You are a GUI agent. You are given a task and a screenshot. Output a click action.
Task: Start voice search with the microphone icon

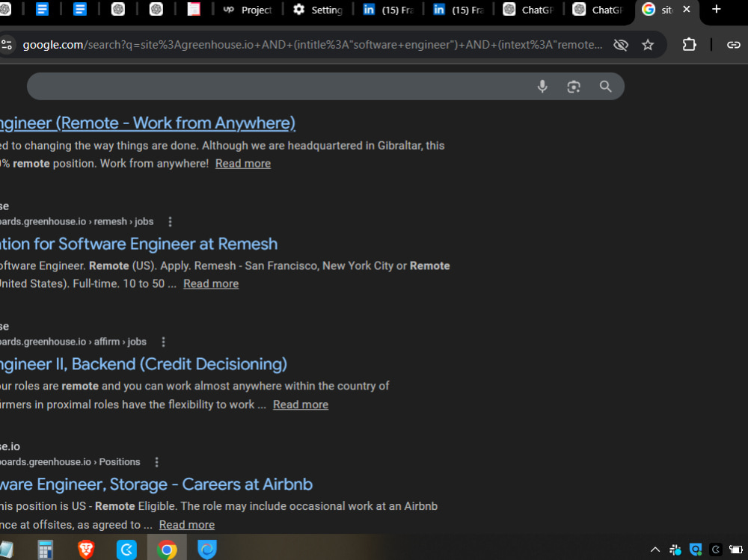(x=542, y=86)
